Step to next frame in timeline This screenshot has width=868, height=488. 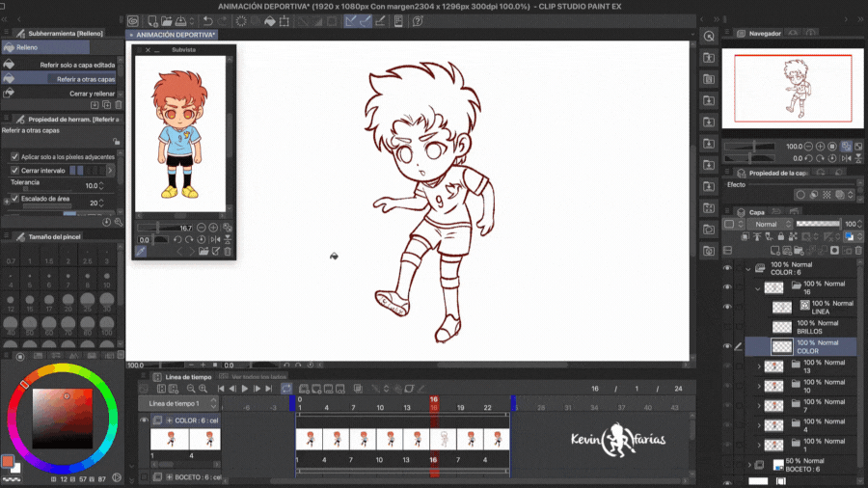[257, 389]
